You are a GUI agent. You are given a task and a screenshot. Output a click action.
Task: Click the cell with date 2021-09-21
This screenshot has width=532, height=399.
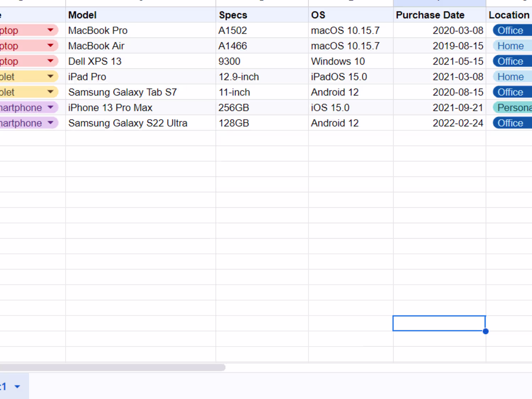[x=439, y=107]
